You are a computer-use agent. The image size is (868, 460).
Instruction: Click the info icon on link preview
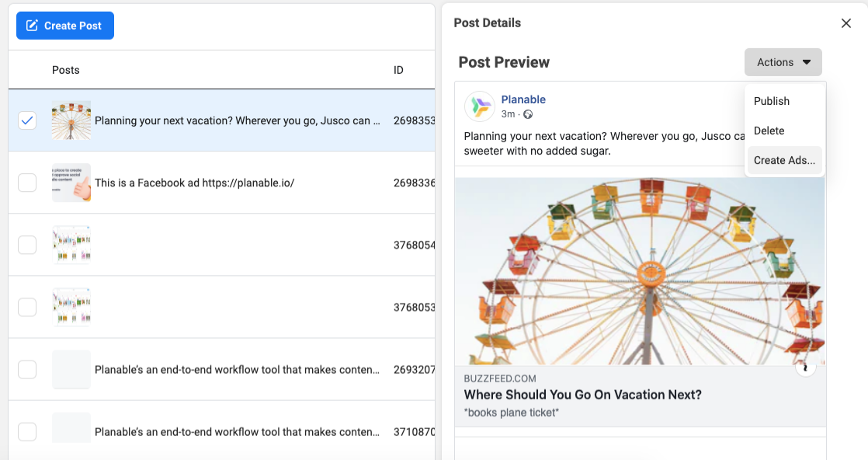tap(806, 368)
